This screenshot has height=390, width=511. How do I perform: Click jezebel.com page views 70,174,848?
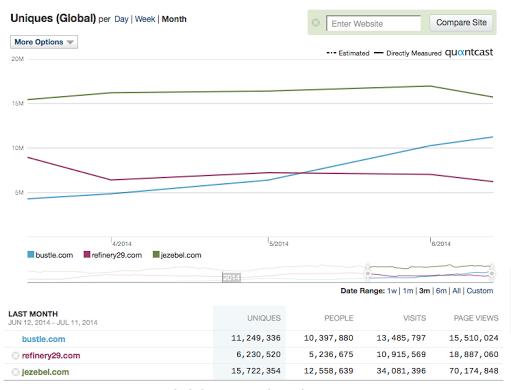click(x=474, y=371)
